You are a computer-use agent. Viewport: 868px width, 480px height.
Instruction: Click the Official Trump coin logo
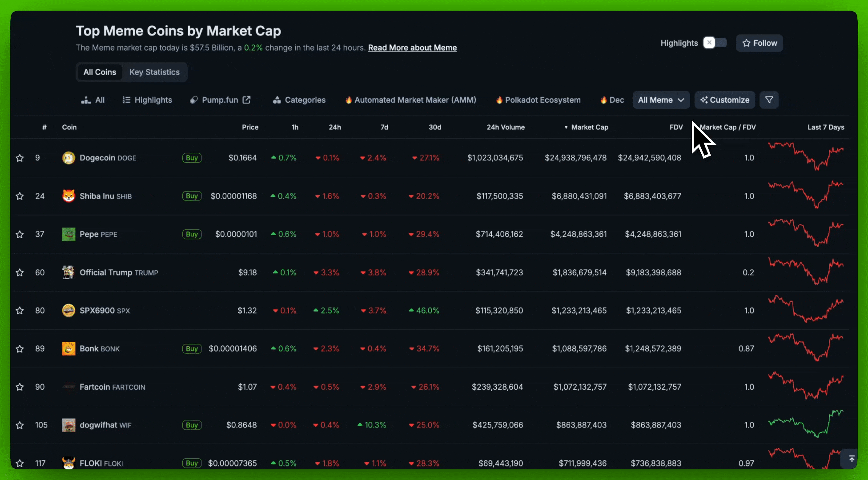tap(68, 272)
